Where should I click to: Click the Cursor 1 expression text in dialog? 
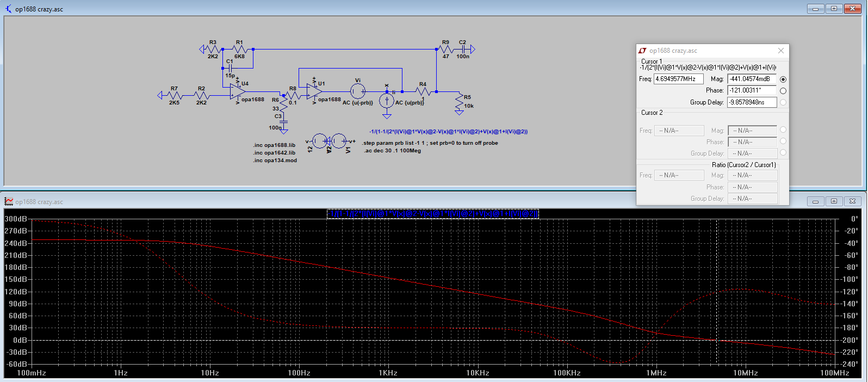(708, 67)
